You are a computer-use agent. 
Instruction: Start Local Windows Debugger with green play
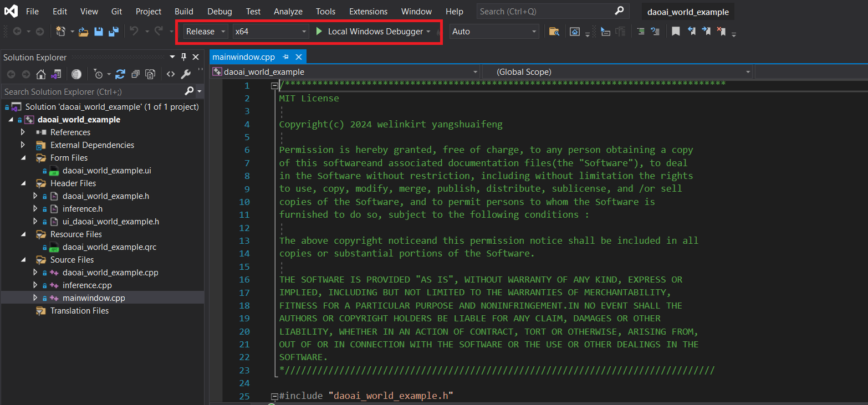(319, 32)
